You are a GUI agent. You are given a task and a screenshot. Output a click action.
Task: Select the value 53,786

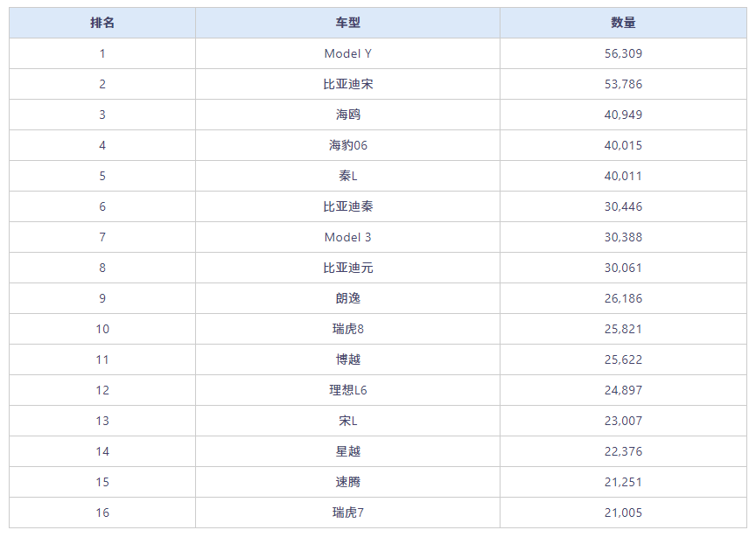(x=623, y=84)
